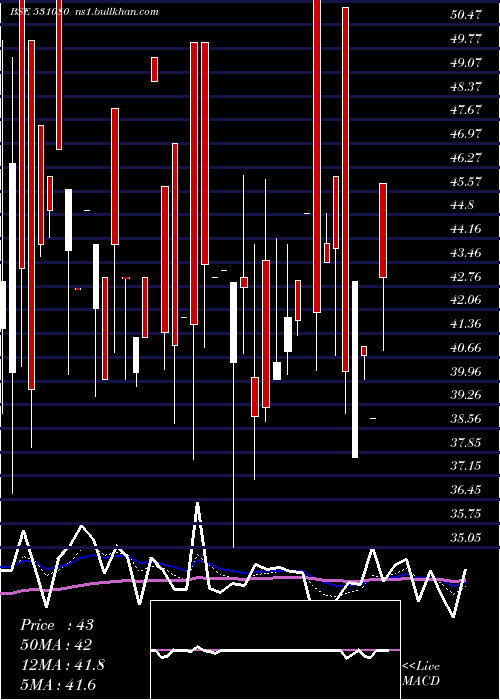Viewport: 500px width, 700px height.
Task: Select the 44.8 price axis label
Action: click(462, 205)
